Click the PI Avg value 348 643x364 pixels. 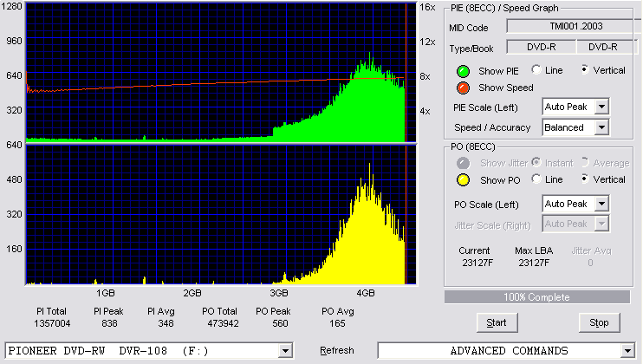(166, 324)
